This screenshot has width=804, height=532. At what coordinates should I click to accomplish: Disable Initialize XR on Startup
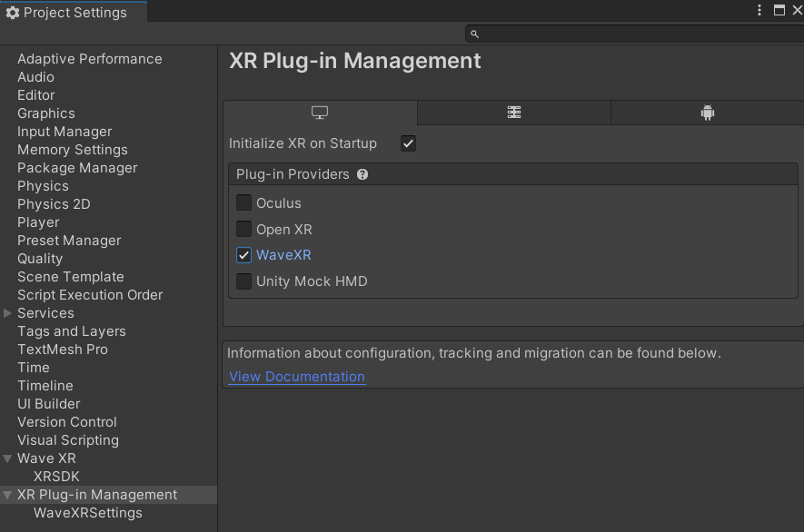point(408,143)
